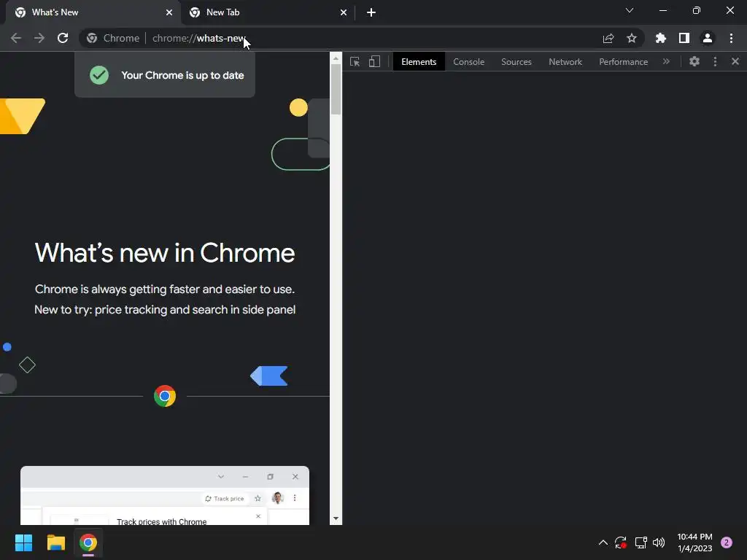Open site info via Chrome chip
Viewport: 747px width, 560px height.
point(113,38)
